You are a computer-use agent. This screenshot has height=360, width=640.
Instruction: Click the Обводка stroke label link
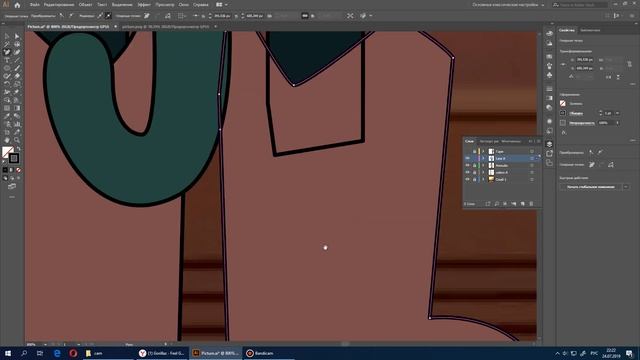[x=576, y=113]
